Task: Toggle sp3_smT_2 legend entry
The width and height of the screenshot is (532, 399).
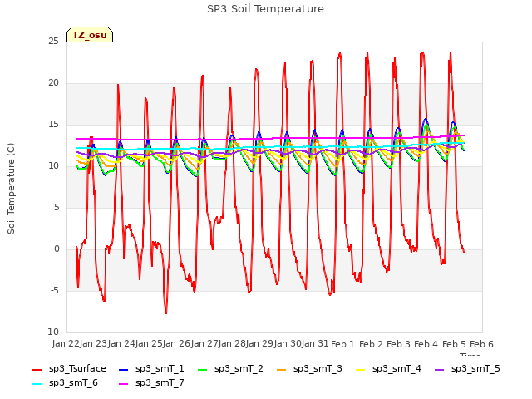Action: (230, 369)
